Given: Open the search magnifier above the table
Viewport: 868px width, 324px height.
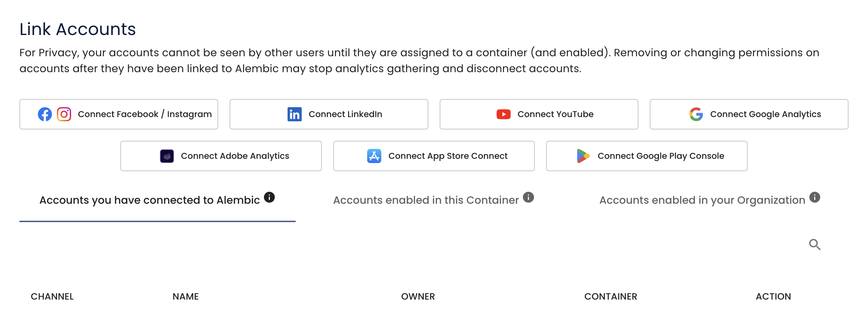Looking at the screenshot, I should pos(815,244).
